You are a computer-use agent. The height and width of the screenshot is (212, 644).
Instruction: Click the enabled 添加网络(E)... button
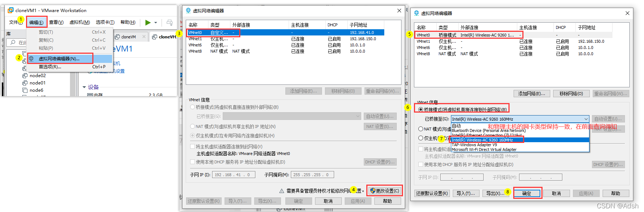click(x=532, y=94)
